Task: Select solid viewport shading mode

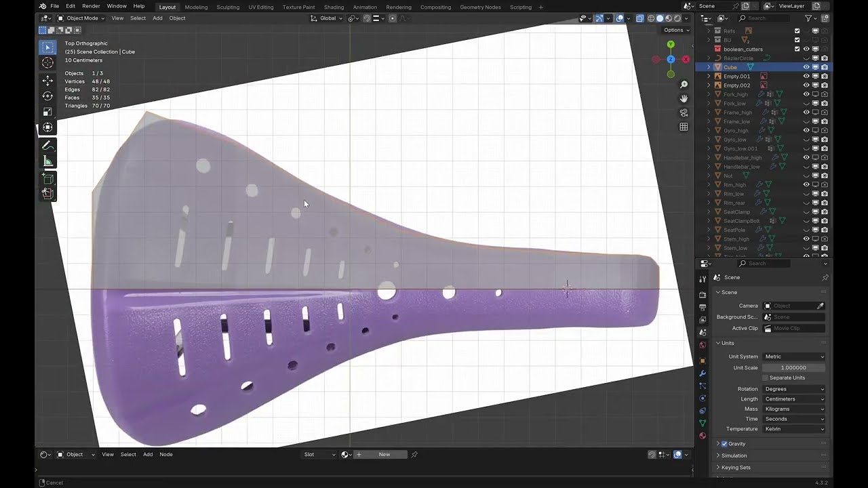Action: 660,18
